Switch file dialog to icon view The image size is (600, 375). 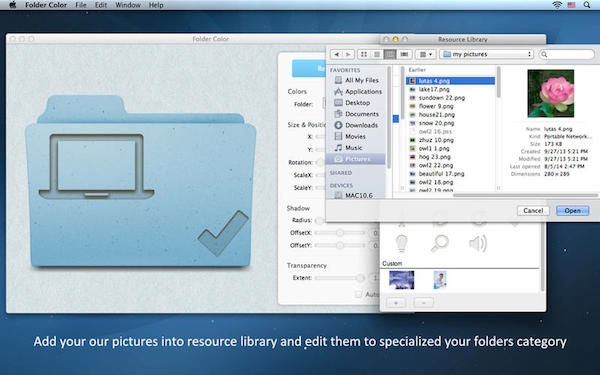[x=364, y=54]
